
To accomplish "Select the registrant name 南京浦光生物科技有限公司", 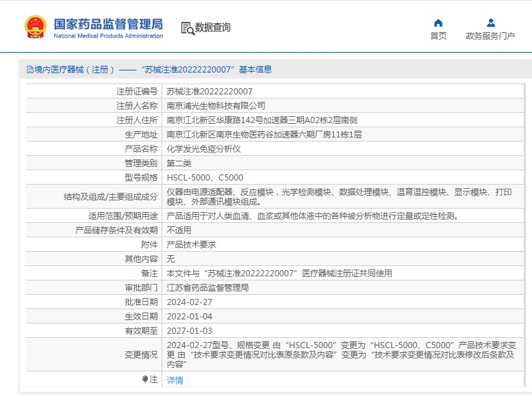I will pos(216,106).
